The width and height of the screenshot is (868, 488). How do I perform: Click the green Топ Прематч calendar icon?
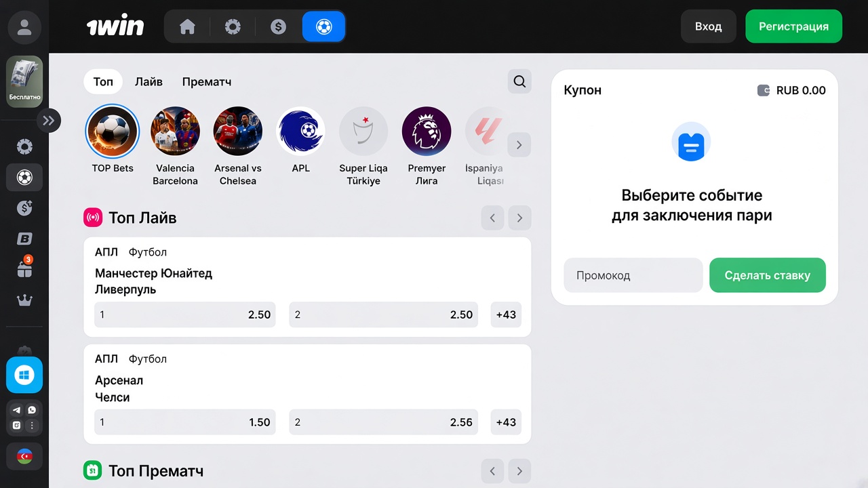[93, 470]
